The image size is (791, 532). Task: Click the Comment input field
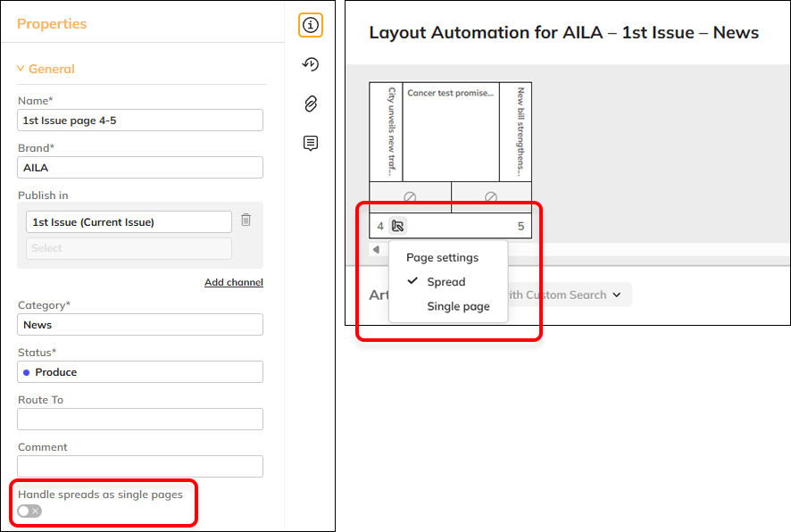[x=140, y=466]
